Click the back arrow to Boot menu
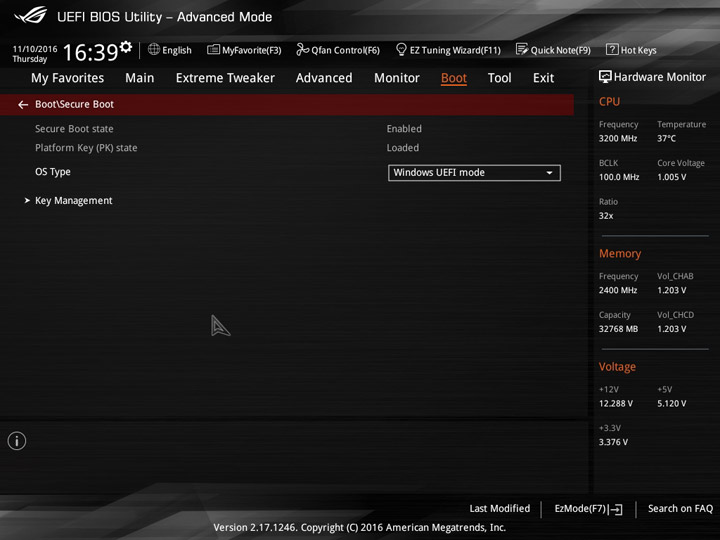 23,105
